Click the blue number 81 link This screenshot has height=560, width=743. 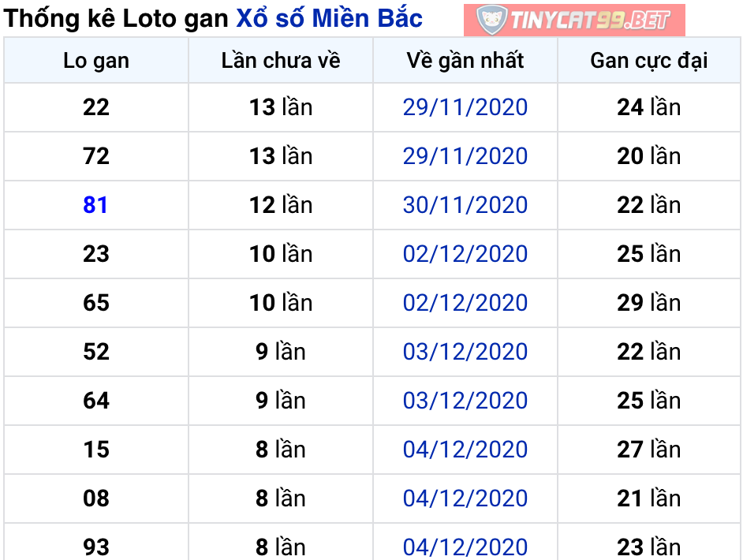pyautogui.click(x=95, y=205)
